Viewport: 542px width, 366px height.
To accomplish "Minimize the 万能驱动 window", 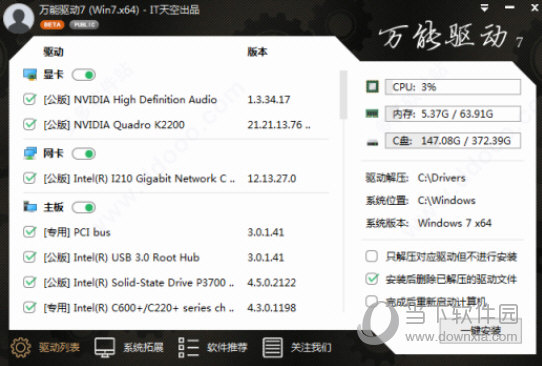I will [510, 8].
